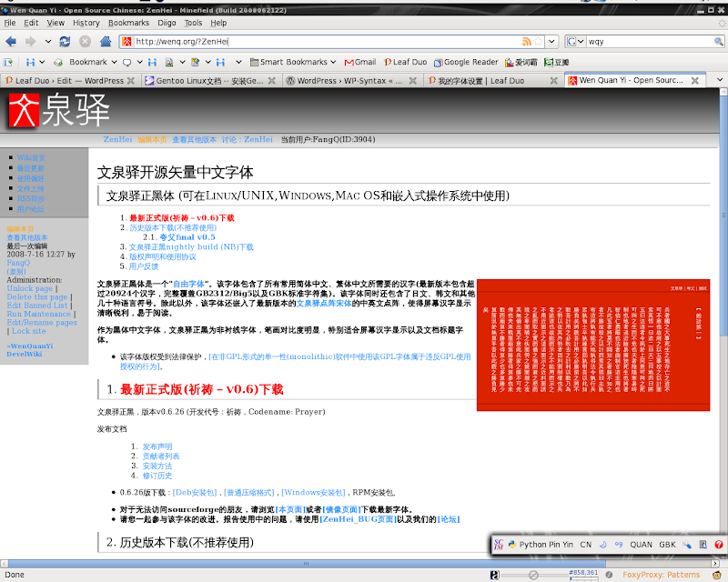Click the Greasemonkey monkey icon in status bar
Viewport: 728px width, 582px height.
click(x=717, y=575)
